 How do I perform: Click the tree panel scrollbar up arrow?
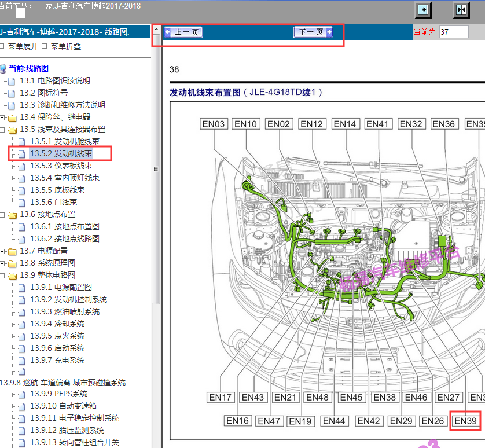(x=156, y=29)
